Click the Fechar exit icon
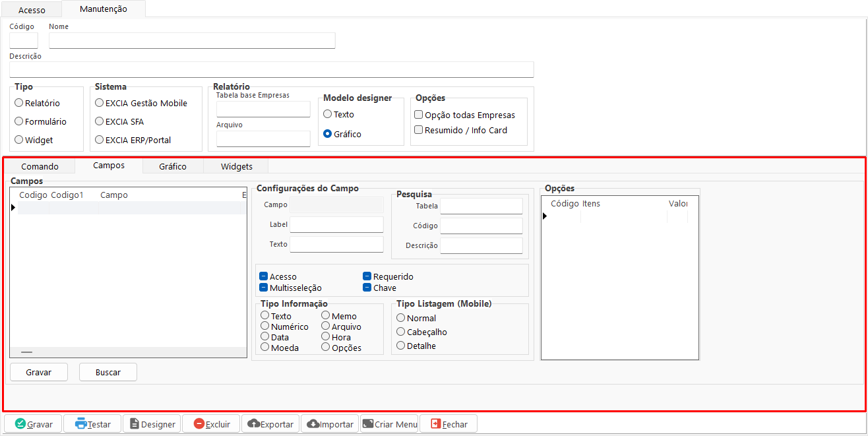The width and height of the screenshot is (868, 436). [x=435, y=424]
